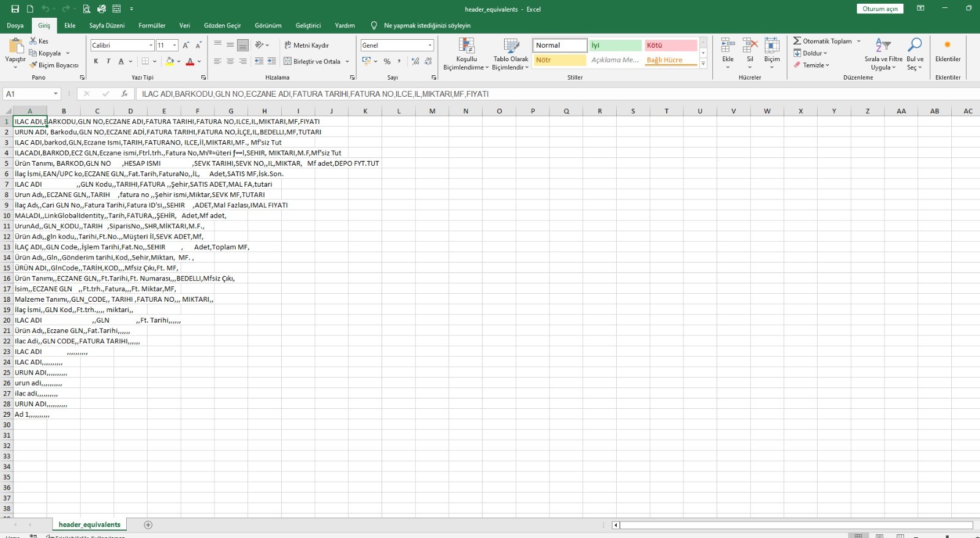980x538 pixels.
Task: Click the Paste (Yapıştır) clipboard icon
Action: pyautogui.click(x=15, y=46)
